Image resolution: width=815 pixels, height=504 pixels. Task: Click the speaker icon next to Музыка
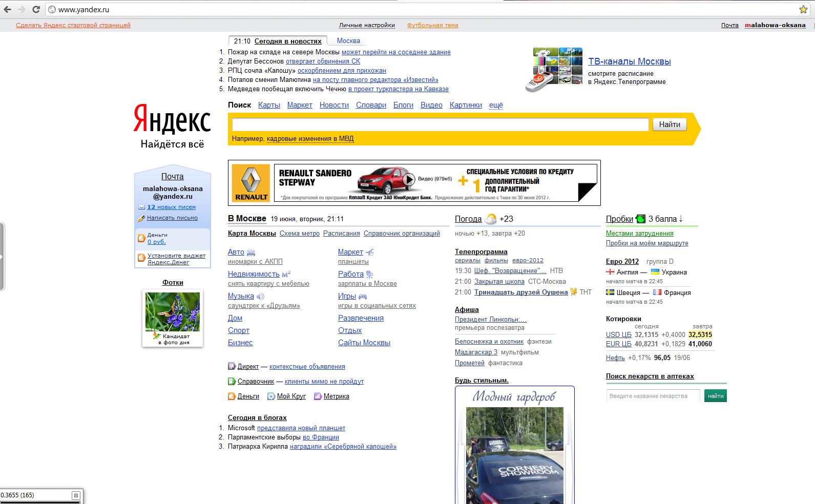260,296
